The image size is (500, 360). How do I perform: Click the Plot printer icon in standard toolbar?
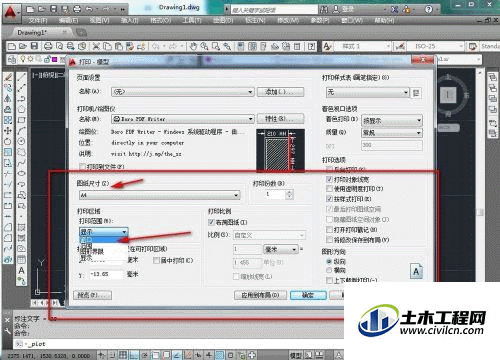(x=48, y=46)
